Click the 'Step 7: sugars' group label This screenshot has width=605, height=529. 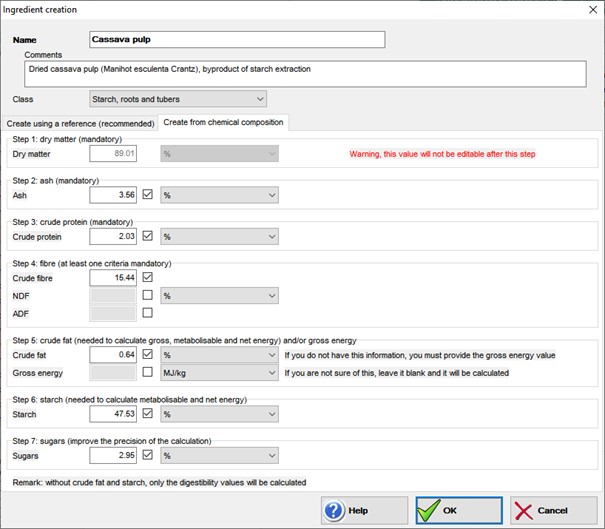pos(112,441)
